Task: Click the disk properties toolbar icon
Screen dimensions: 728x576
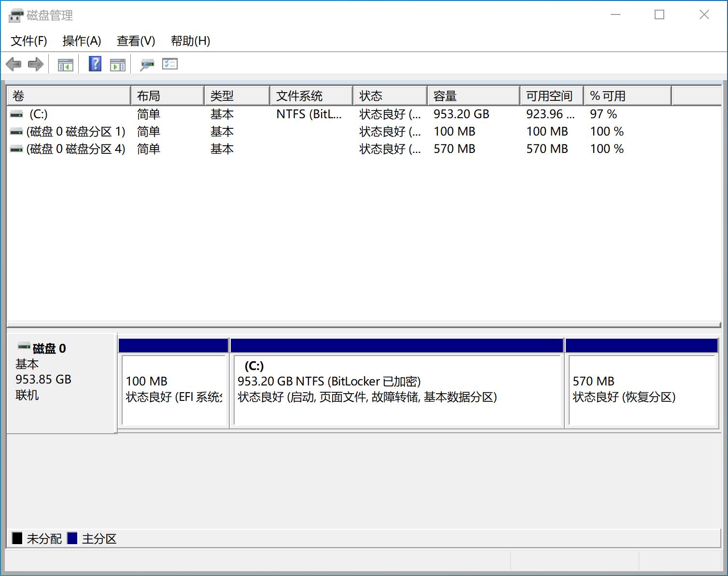Action: pos(147,64)
